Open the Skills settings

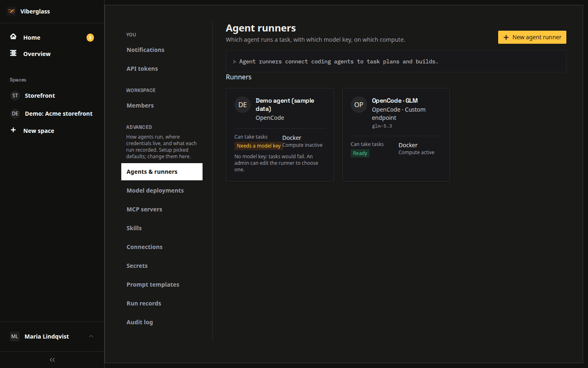[x=162, y=228]
